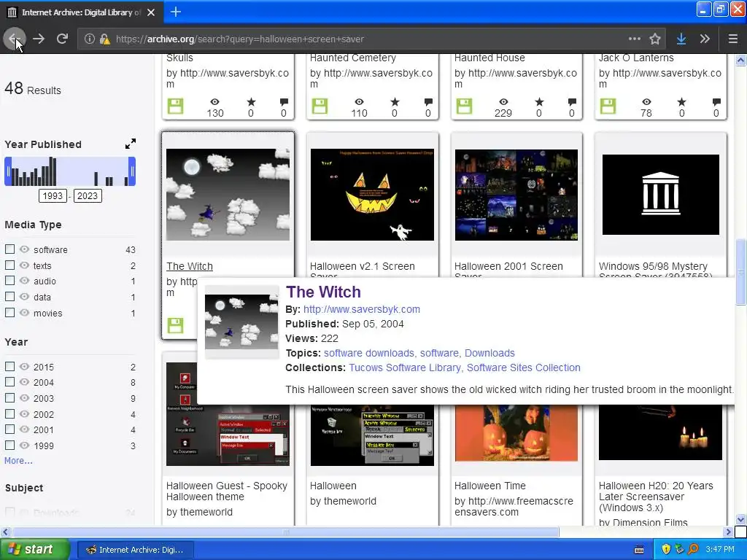Open The Witch title link in popup
The height and width of the screenshot is (560, 747).
coord(323,292)
